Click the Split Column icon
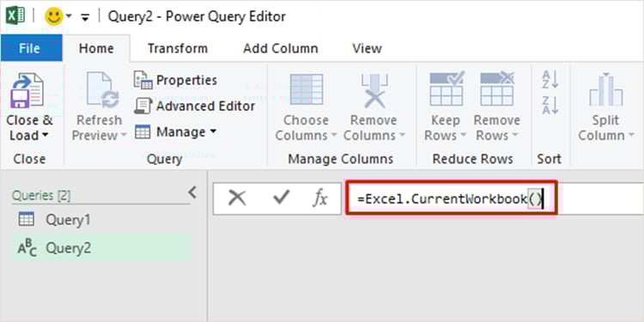Screen dimensions: 644x322 point(606,89)
